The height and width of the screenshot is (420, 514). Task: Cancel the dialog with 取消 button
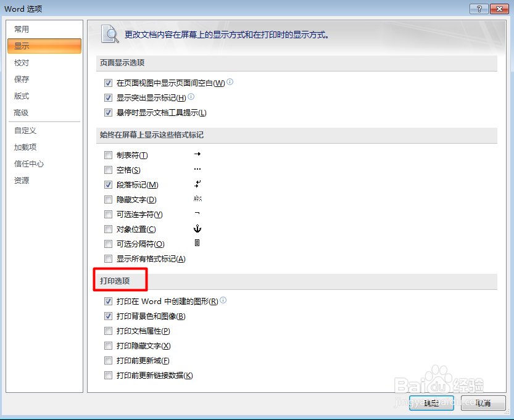coord(483,403)
